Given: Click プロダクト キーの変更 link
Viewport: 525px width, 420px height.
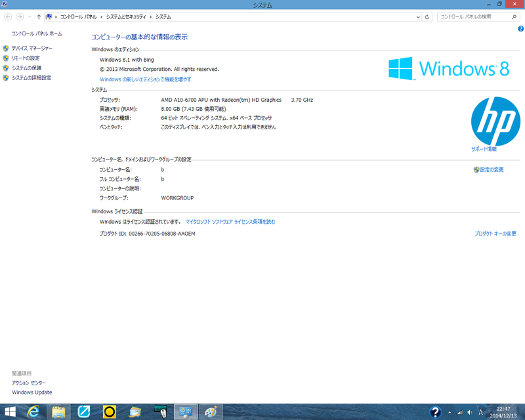Looking at the screenshot, I should (495, 234).
